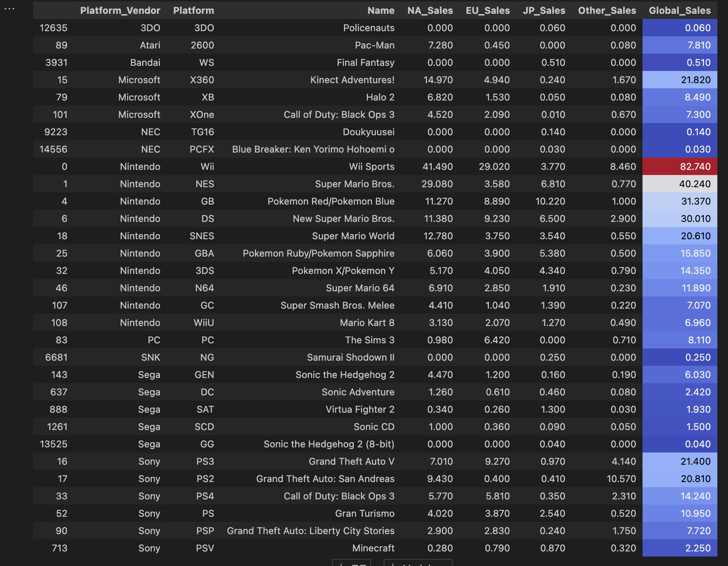This screenshot has width=728, height=566.
Task: Click the Name column header
Action: click(381, 11)
